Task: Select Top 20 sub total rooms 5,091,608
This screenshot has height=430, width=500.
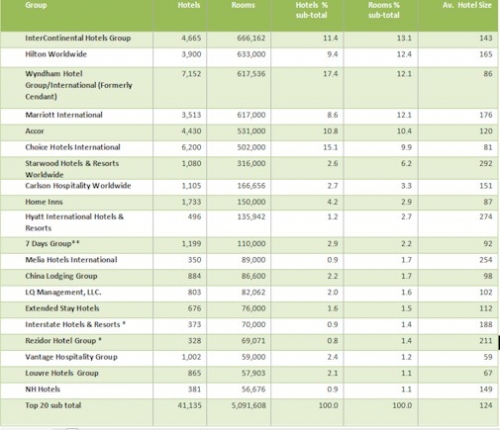Action: (x=249, y=405)
